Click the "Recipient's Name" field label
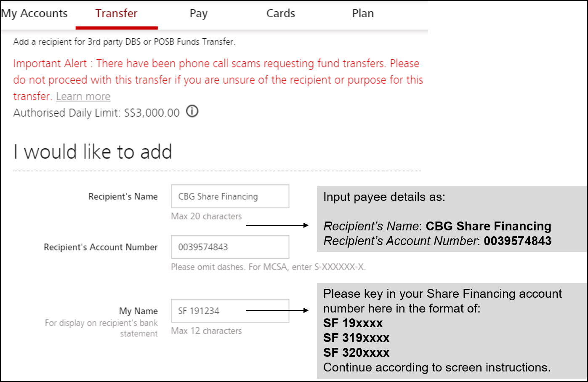The height and width of the screenshot is (382, 588). 123,197
